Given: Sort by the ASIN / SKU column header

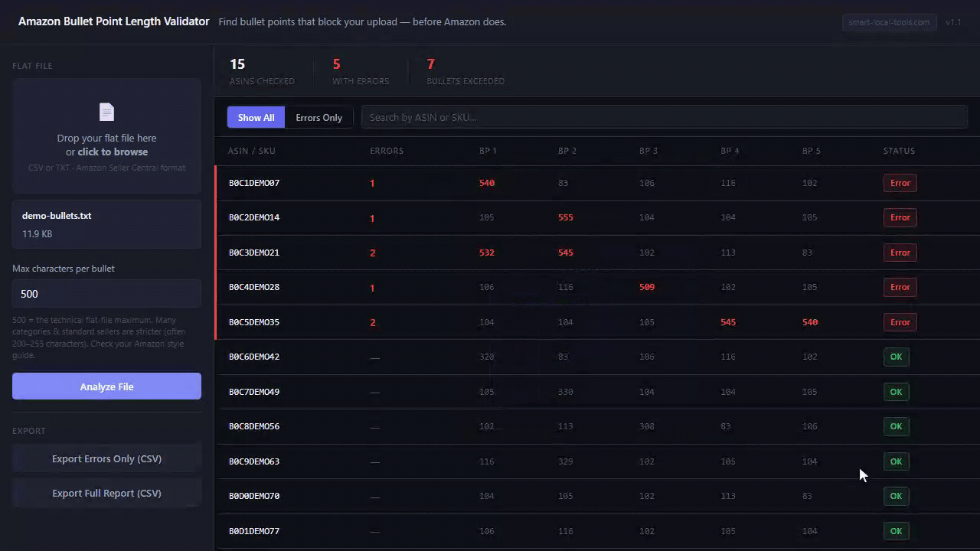Looking at the screenshot, I should 251,151.
